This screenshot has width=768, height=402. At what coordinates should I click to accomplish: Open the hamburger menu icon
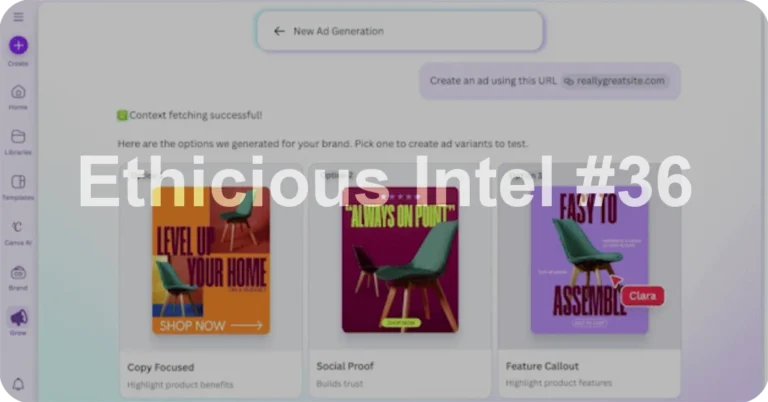(x=18, y=17)
